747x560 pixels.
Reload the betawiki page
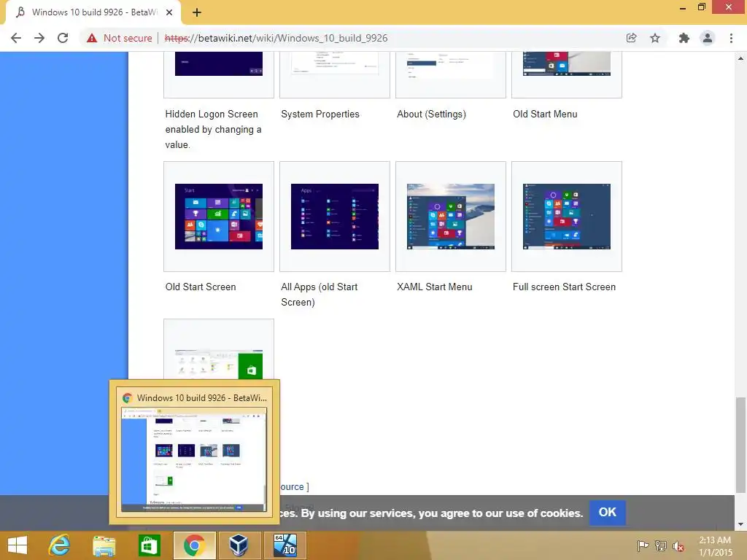click(x=63, y=38)
